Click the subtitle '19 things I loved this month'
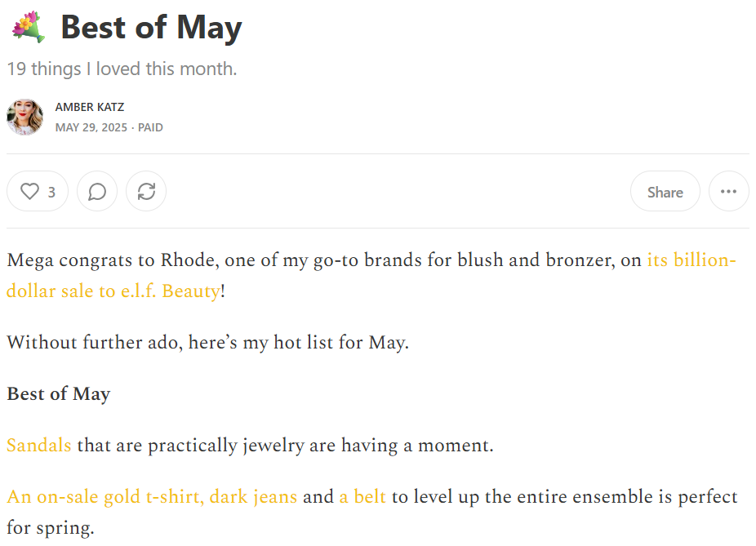Screen dimensions: 756x546 pos(122,69)
